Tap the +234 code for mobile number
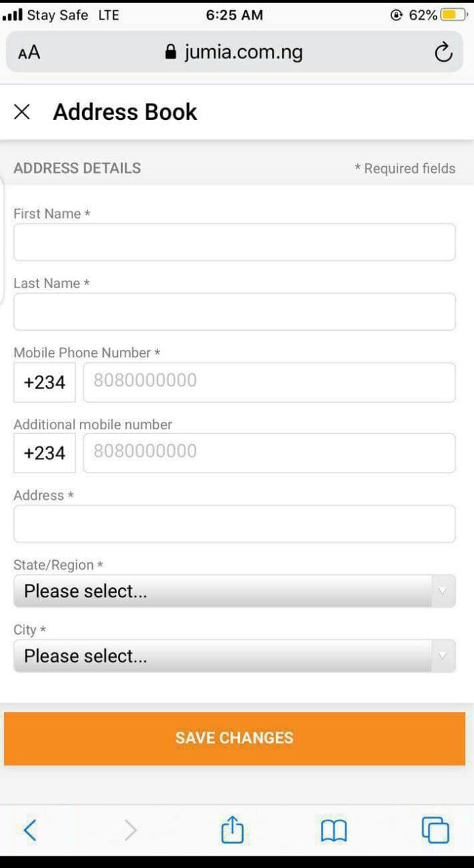This screenshot has height=868, width=474. coord(45,382)
